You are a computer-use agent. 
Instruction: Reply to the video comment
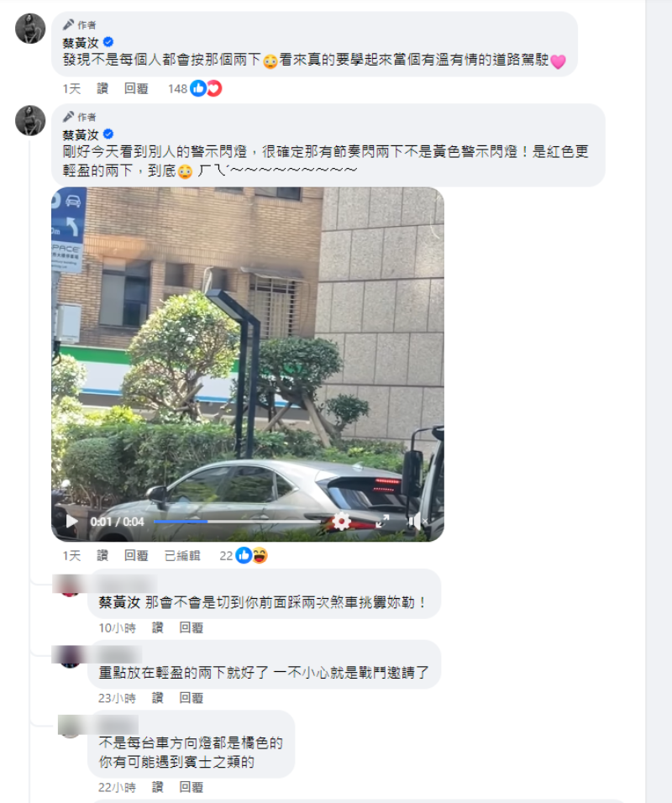click(136, 556)
